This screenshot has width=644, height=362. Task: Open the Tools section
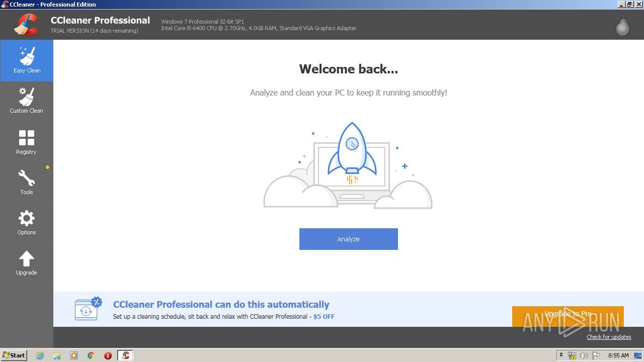[27, 182]
